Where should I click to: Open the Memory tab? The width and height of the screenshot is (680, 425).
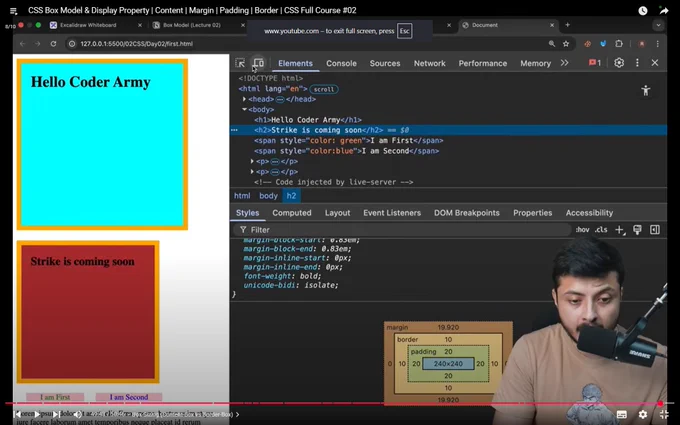[x=535, y=63]
